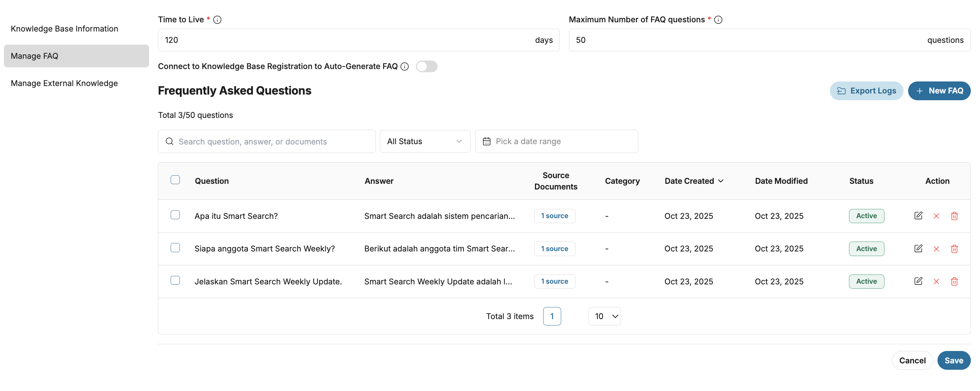
Task: Click info icon next to Auto-Generate FAQ label
Action: (x=405, y=67)
